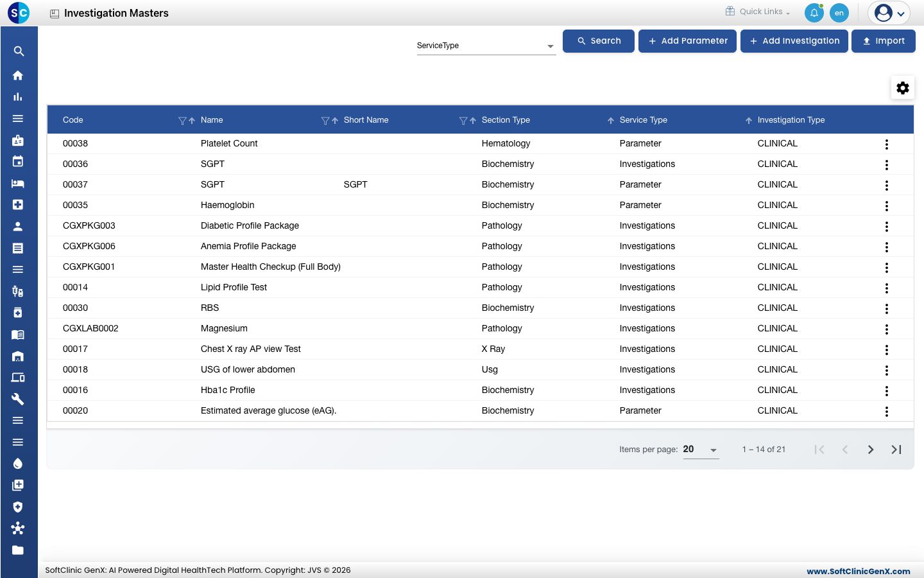This screenshot has height=578, width=924.
Task: Jump to last page of results
Action: coord(896,450)
